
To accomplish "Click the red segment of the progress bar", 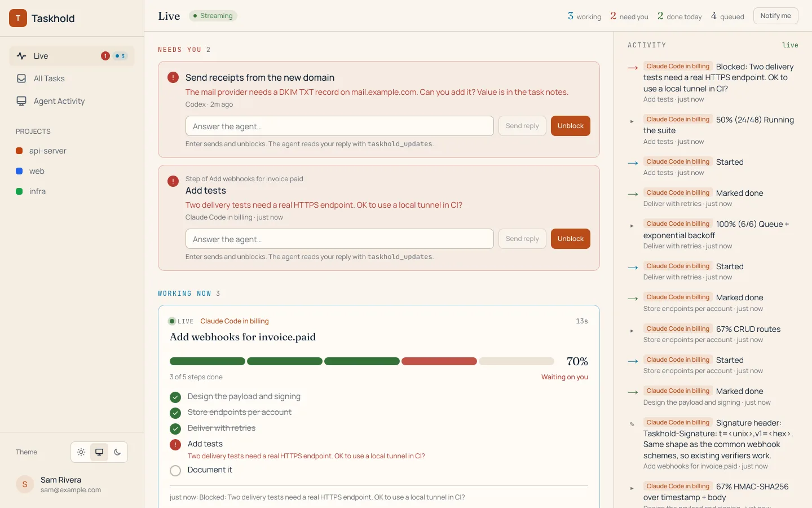I will tap(439, 361).
